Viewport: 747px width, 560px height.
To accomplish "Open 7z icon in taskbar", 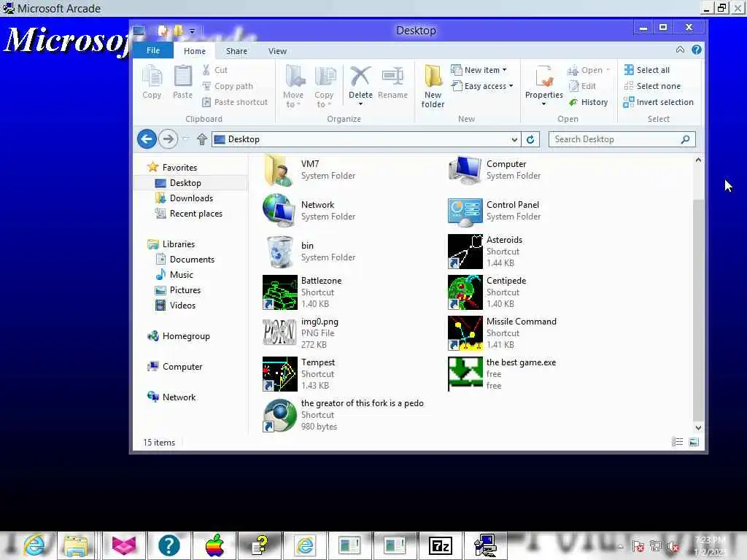I will point(440,545).
